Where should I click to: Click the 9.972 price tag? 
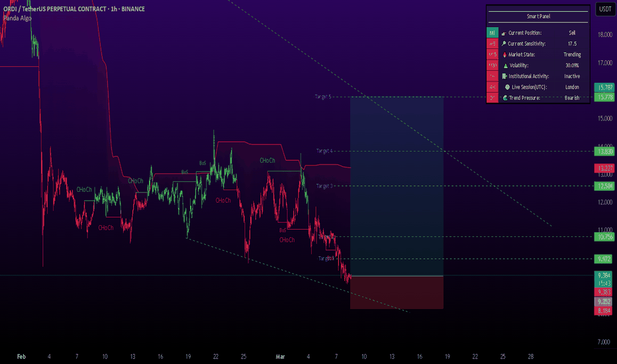(x=604, y=259)
